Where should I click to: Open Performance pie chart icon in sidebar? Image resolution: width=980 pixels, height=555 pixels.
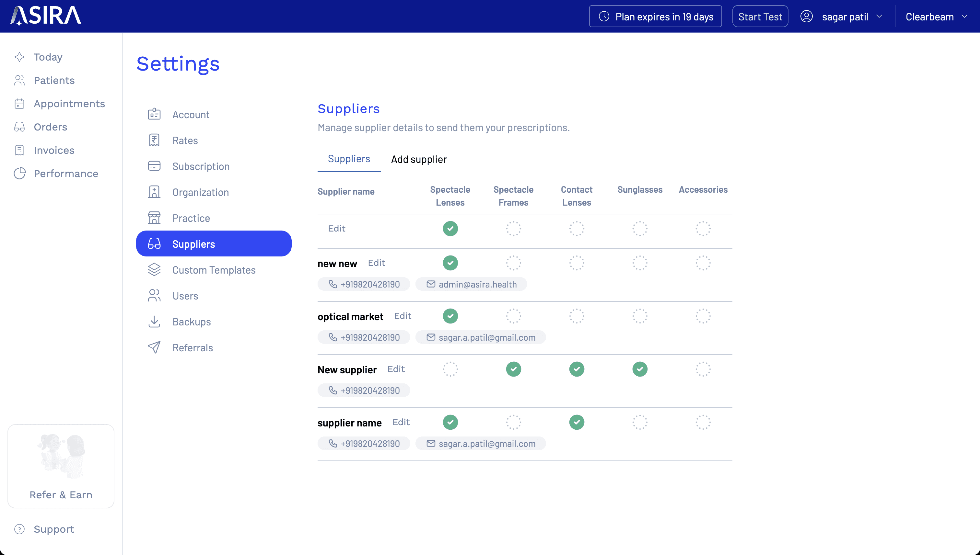[19, 174]
